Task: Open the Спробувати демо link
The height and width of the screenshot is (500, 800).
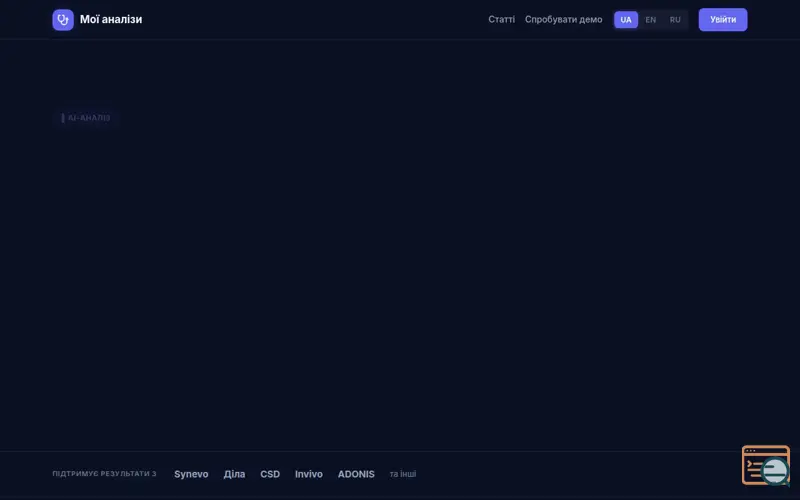Action: [563, 19]
